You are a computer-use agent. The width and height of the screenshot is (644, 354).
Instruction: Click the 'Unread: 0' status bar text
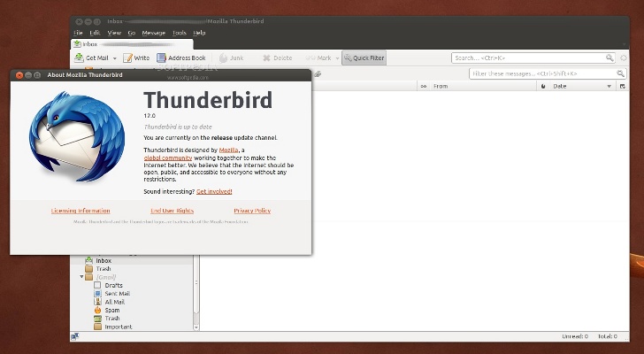click(x=575, y=336)
